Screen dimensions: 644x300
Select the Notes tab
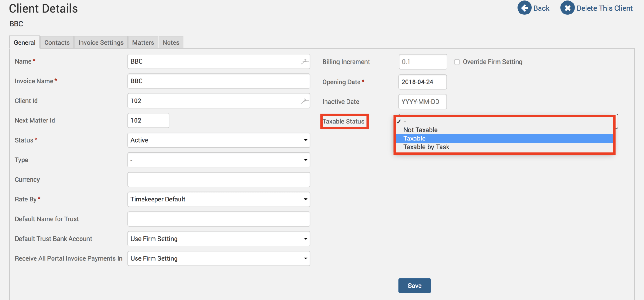click(171, 42)
